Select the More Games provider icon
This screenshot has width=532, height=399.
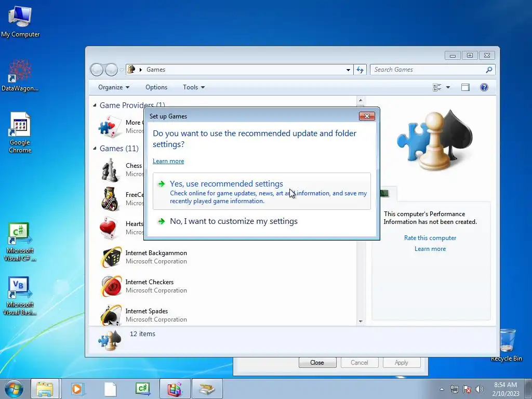coord(110,127)
